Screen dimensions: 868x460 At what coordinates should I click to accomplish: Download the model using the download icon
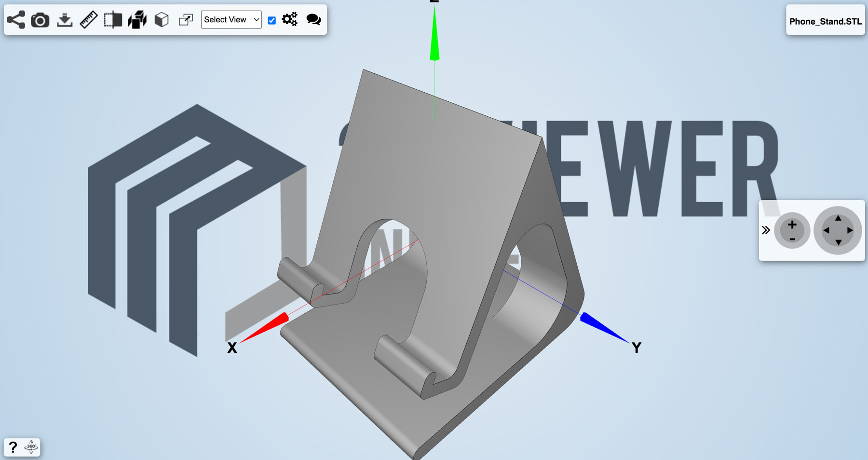click(x=65, y=20)
